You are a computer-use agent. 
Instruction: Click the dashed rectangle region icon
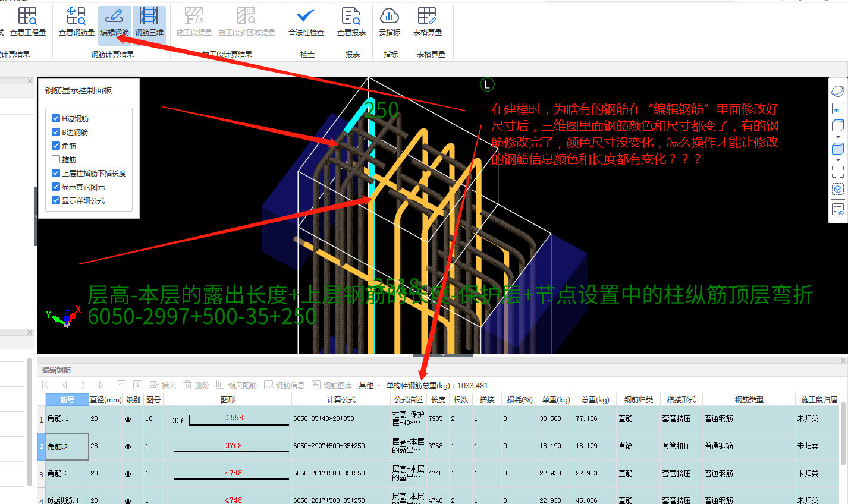[837, 172]
